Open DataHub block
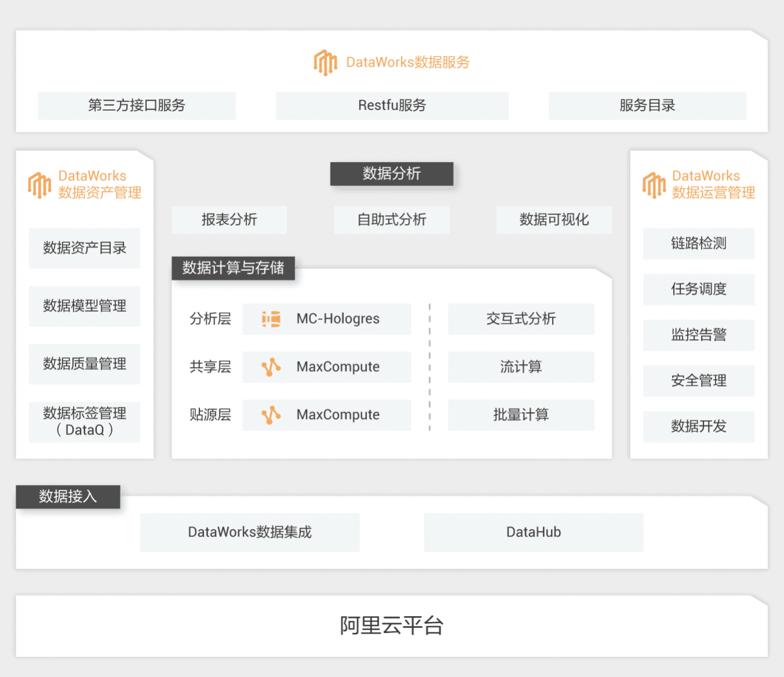 (533, 532)
